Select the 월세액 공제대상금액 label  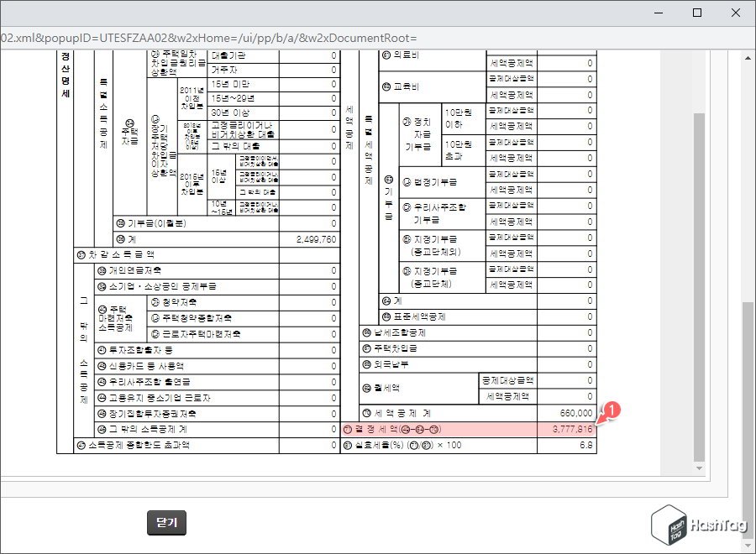507,380
